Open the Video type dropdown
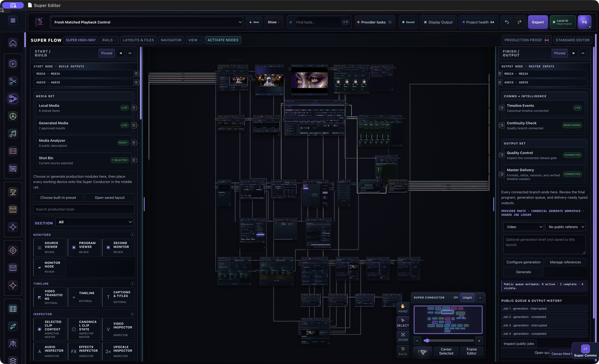 coord(523,227)
